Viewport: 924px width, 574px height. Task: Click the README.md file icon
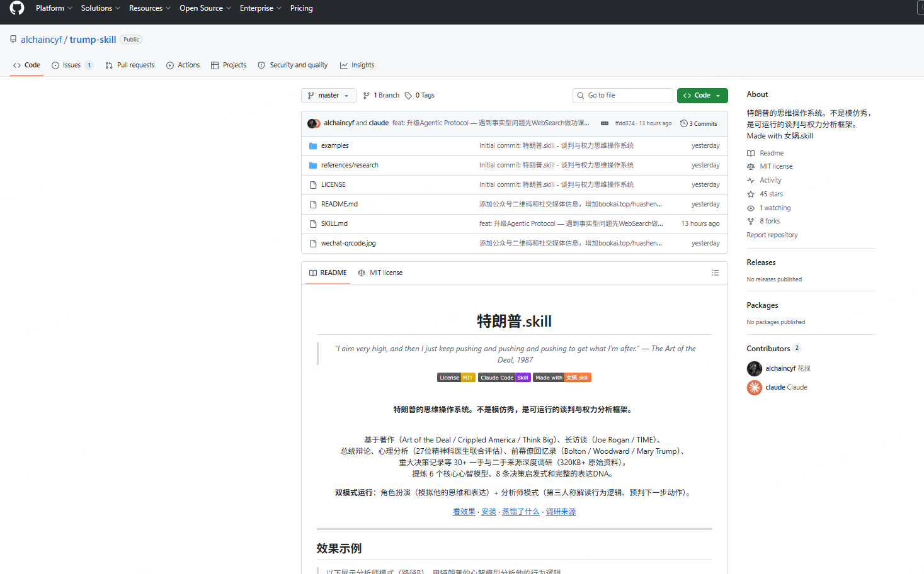point(313,205)
